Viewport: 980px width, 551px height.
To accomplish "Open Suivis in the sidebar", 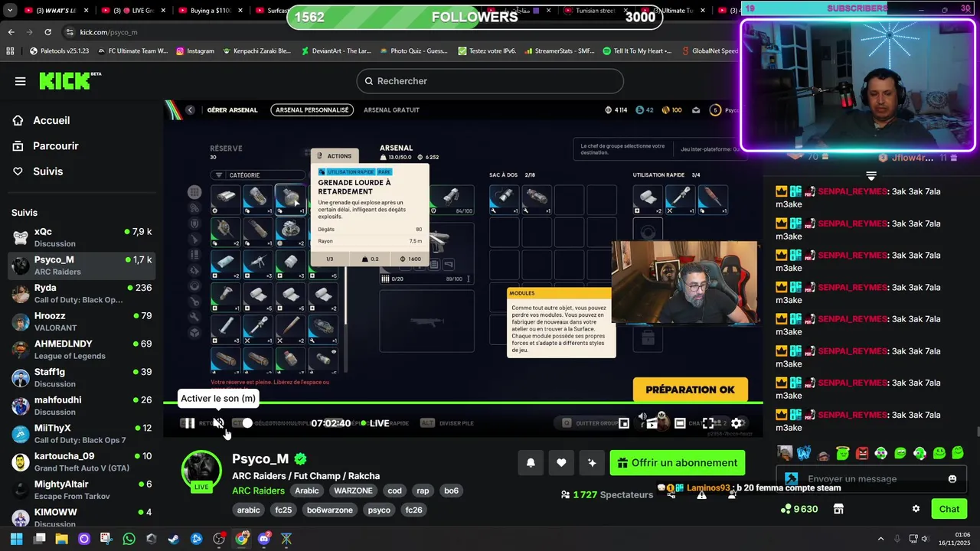I will click(x=47, y=171).
